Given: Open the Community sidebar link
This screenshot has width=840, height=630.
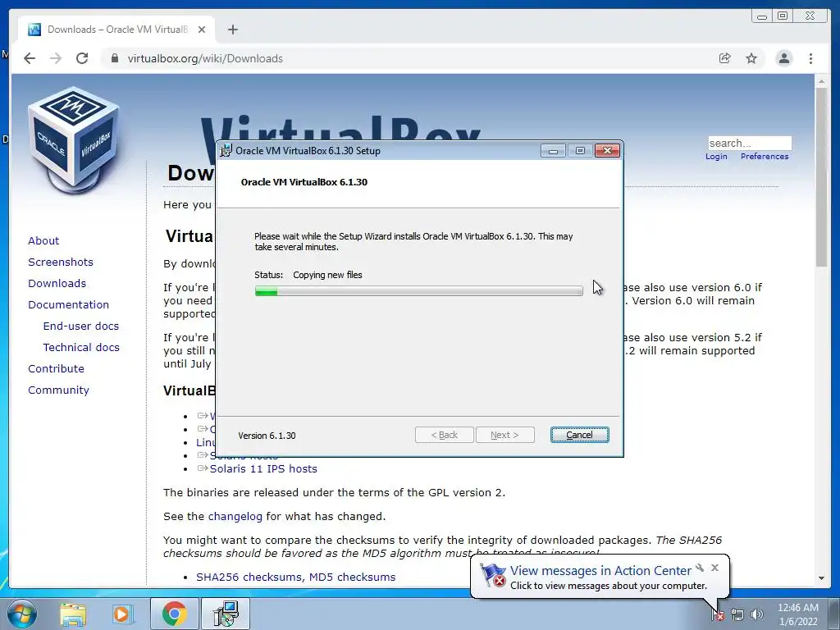Looking at the screenshot, I should coord(58,390).
